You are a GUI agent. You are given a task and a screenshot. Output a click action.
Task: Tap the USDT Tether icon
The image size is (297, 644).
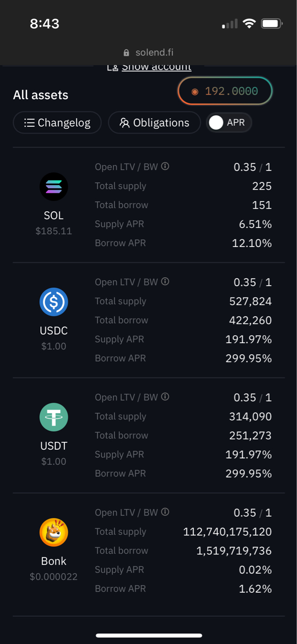[53, 417]
